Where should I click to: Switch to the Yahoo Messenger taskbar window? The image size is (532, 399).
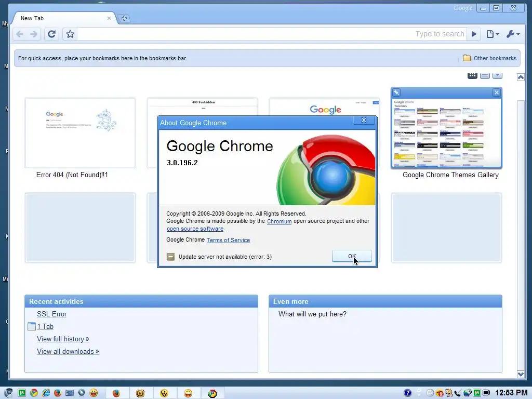pos(188,393)
